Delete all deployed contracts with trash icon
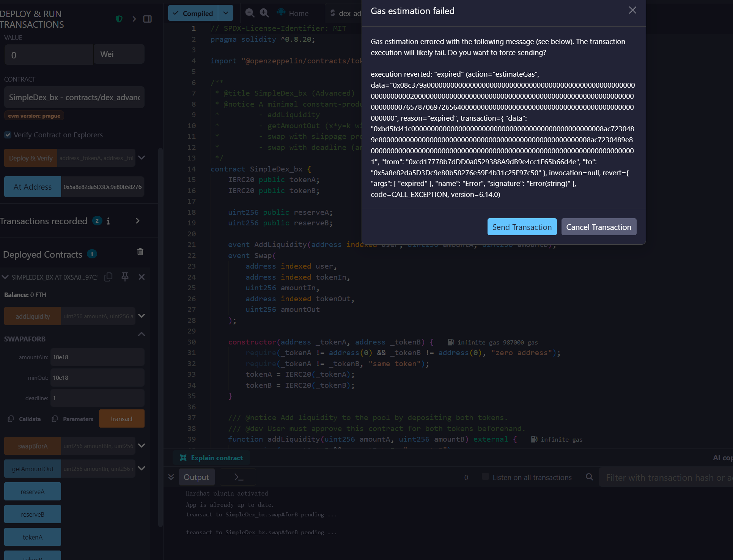The height and width of the screenshot is (560, 733). 140,252
